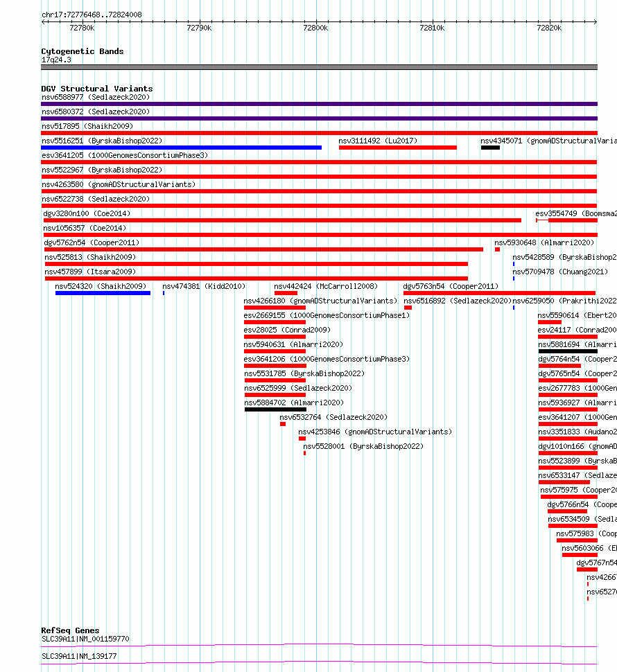Click the nsv6588977 (Sedlazeck2020) variant label
Image resolution: width=617 pixels, height=672 pixels.
(96, 97)
